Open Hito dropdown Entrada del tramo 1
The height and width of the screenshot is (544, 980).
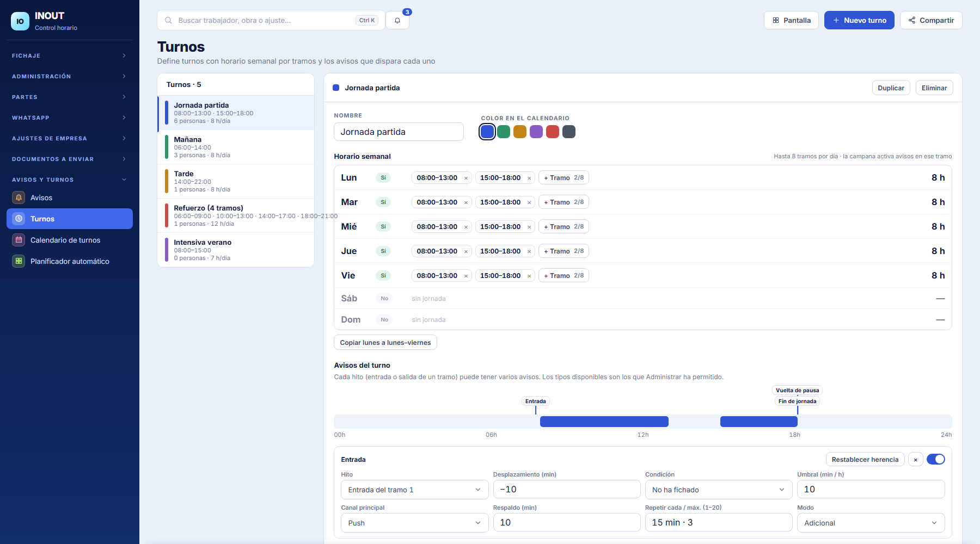pyautogui.click(x=415, y=490)
